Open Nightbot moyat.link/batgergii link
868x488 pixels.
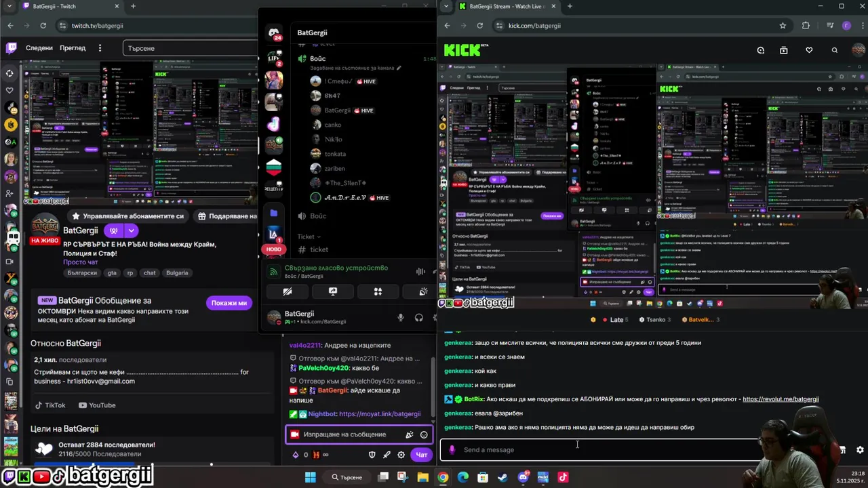click(380, 414)
